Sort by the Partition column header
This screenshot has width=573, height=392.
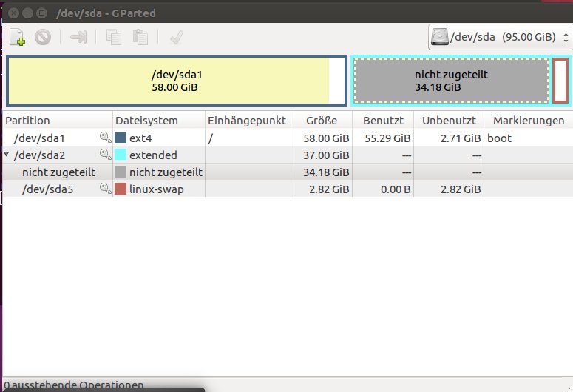click(x=58, y=121)
